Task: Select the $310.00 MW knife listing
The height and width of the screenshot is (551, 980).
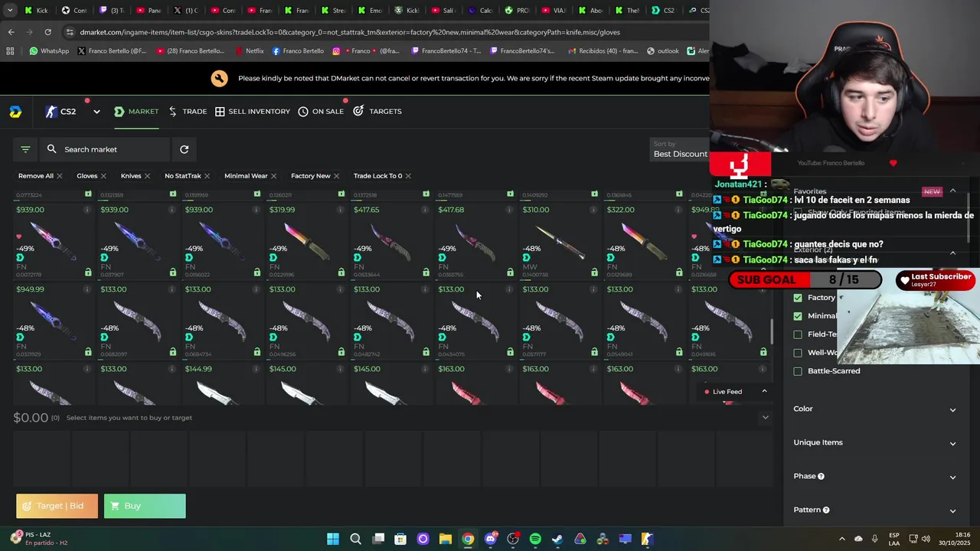Action: click(559, 241)
